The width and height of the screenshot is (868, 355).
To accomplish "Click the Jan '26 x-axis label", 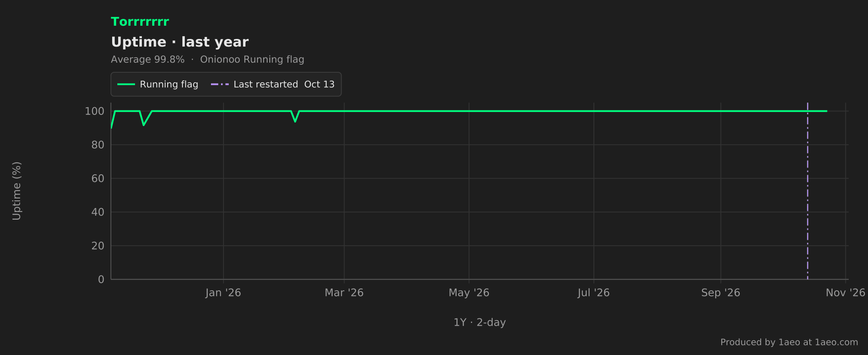I will [223, 293].
